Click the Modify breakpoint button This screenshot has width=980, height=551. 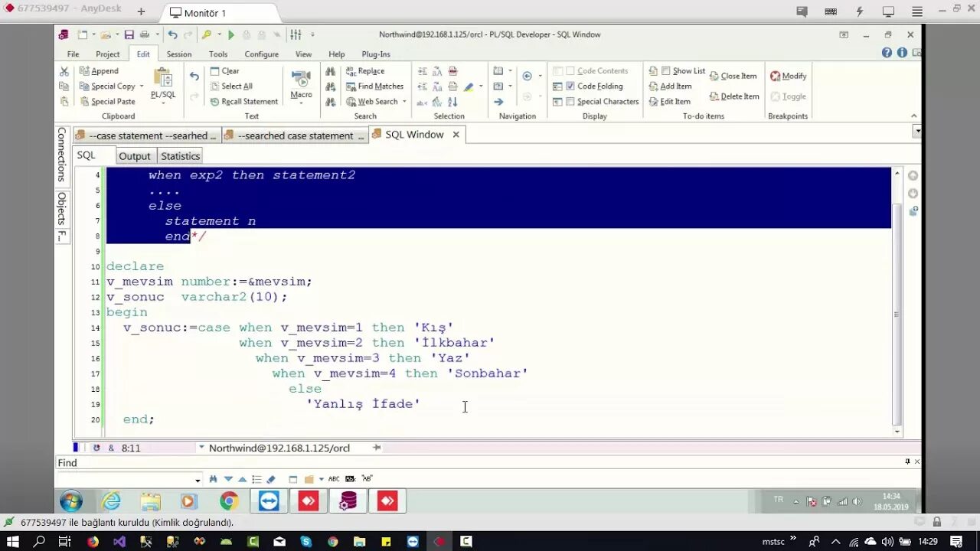coord(789,76)
